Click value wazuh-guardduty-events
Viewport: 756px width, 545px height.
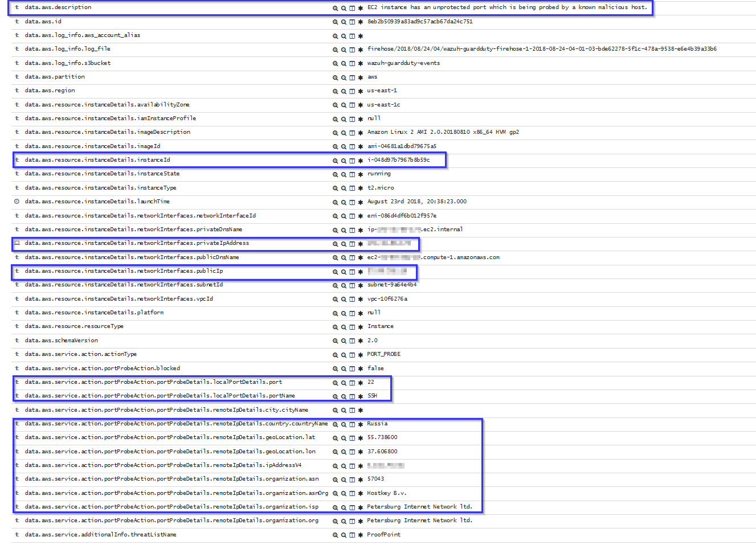pyautogui.click(x=403, y=63)
